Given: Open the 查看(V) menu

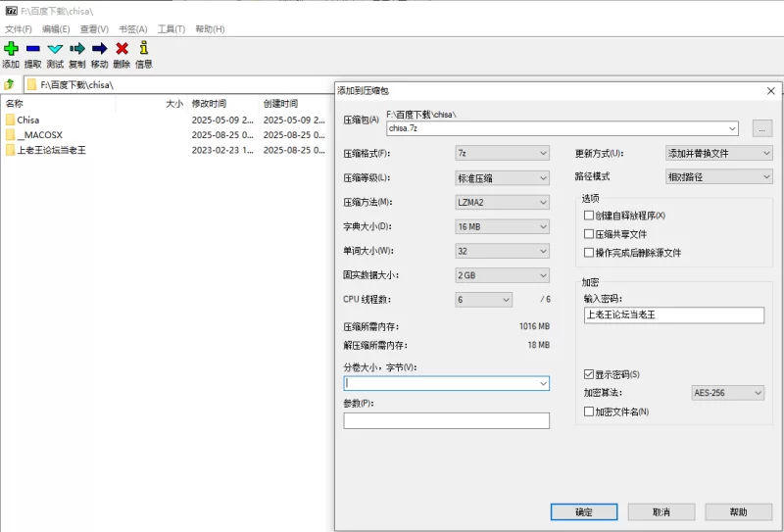Looking at the screenshot, I should click(x=94, y=29).
